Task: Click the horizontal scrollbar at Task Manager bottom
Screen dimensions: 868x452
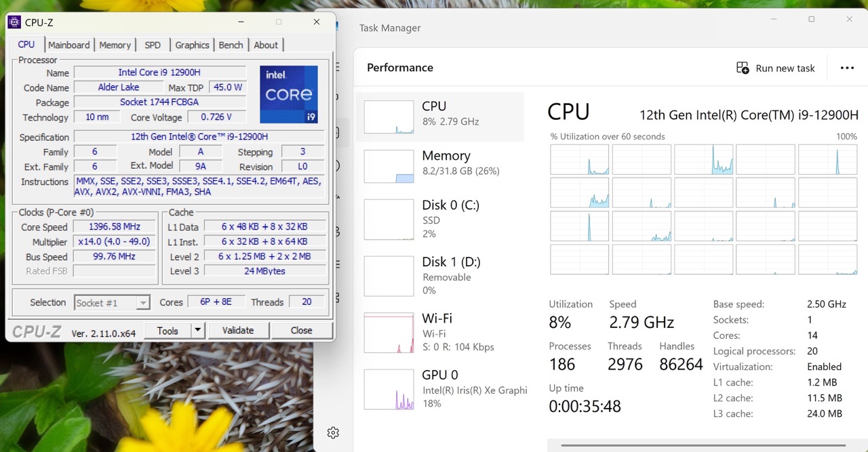Action: [x=703, y=445]
